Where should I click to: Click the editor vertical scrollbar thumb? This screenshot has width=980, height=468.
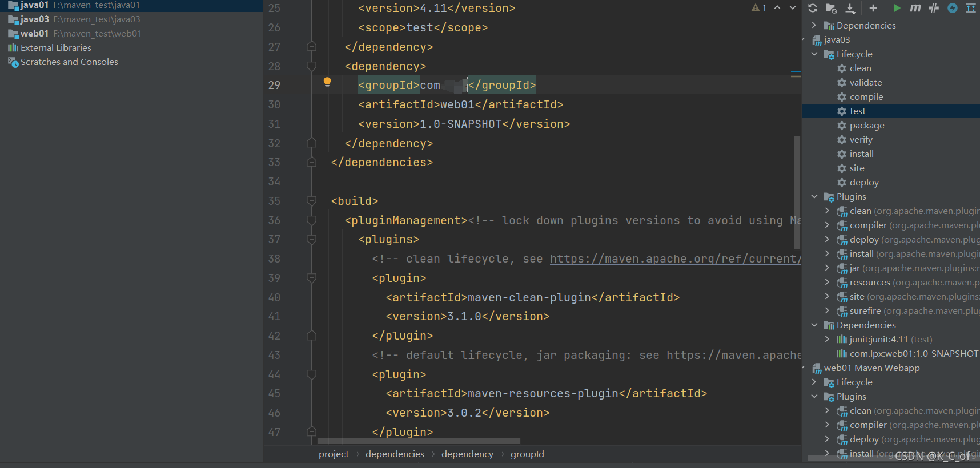tap(797, 192)
